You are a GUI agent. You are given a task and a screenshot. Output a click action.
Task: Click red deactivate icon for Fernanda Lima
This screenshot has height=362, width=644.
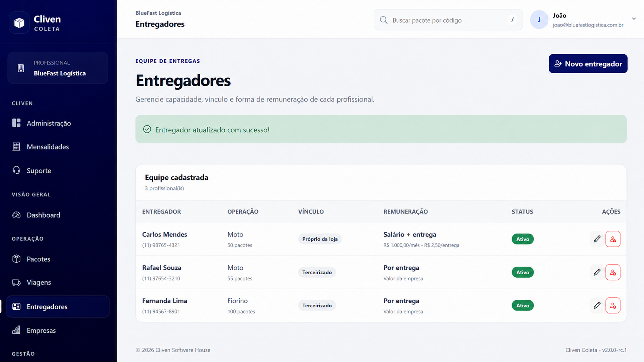coord(613,305)
